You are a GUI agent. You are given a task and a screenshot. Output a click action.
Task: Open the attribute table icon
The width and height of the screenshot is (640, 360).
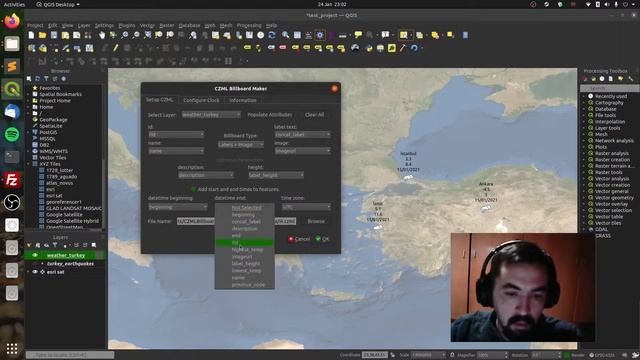pos(297,36)
